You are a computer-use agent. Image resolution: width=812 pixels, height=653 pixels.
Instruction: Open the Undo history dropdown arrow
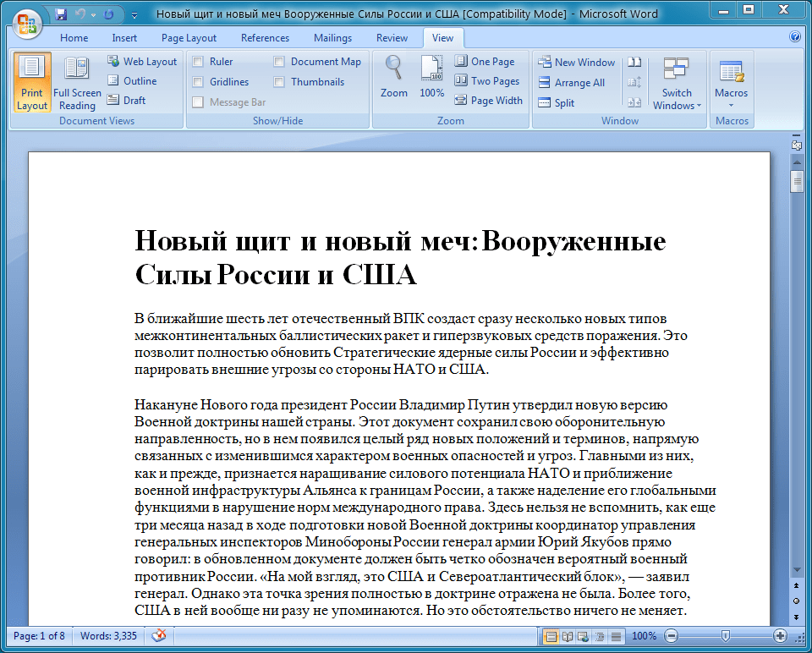(x=93, y=15)
